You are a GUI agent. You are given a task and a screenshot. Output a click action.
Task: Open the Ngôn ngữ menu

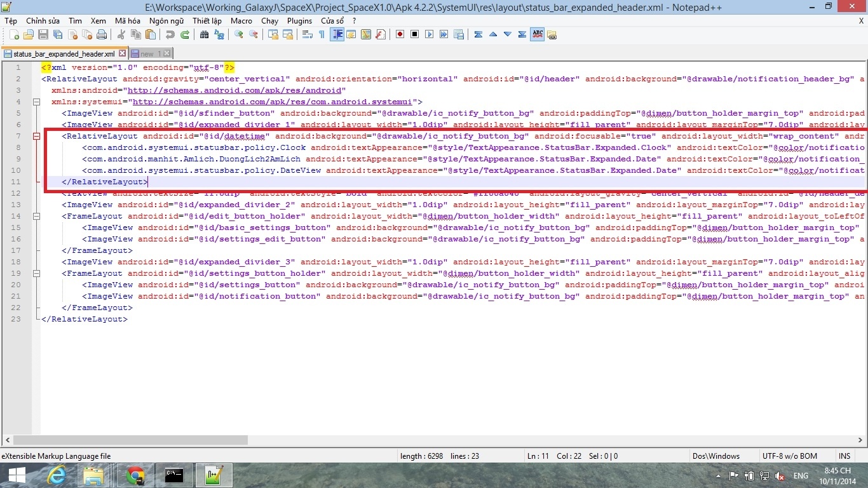pyautogui.click(x=166, y=21)
